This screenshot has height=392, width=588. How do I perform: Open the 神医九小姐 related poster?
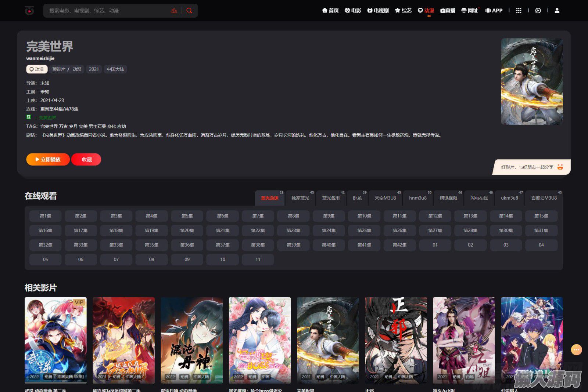pos(464,340)
